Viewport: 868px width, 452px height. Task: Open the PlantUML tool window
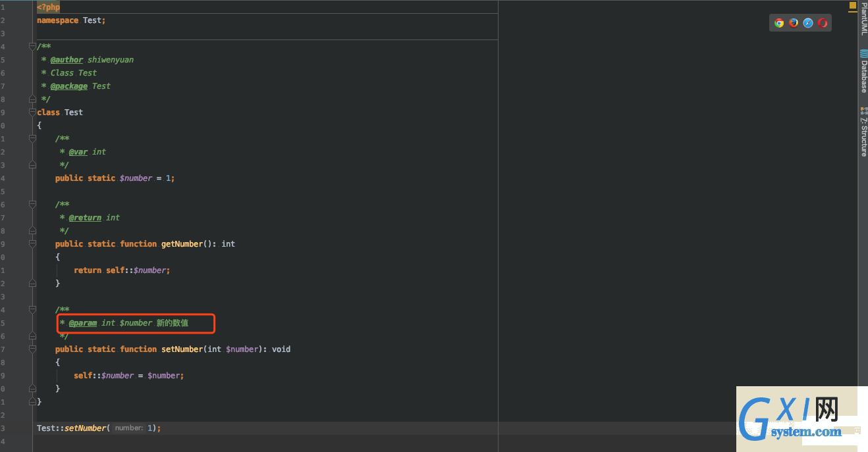863,18
